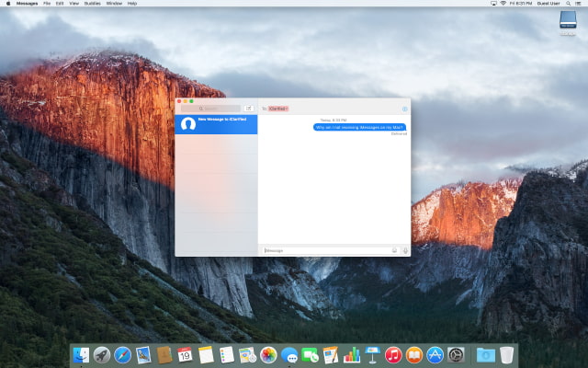
Task: Click the emoji picker icon in message field
Action: [x=394, y=250]
